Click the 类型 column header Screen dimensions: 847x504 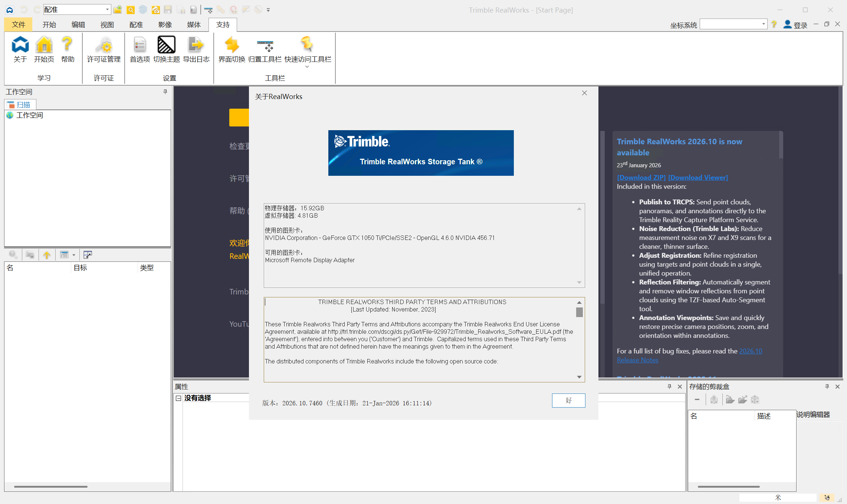click(x=154, y=268)
